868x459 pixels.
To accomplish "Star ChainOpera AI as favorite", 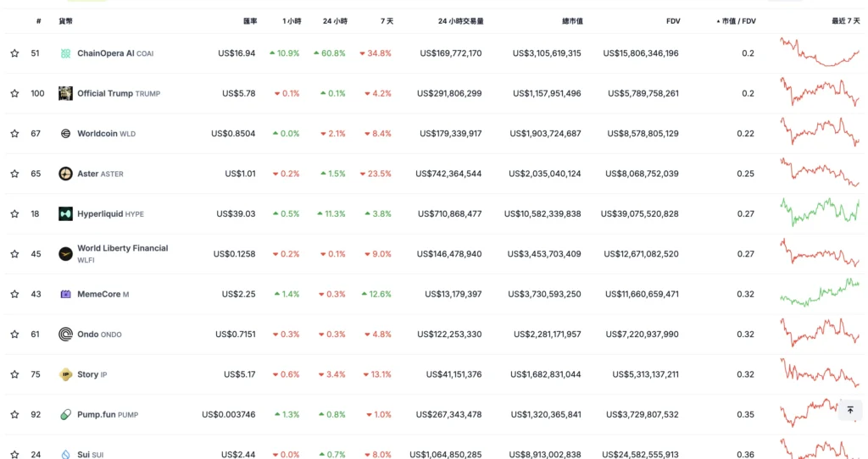I will tap(14, 53).
